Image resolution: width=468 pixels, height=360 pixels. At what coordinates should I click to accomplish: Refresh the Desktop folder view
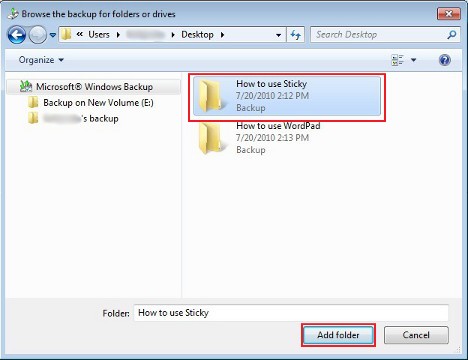295,35
